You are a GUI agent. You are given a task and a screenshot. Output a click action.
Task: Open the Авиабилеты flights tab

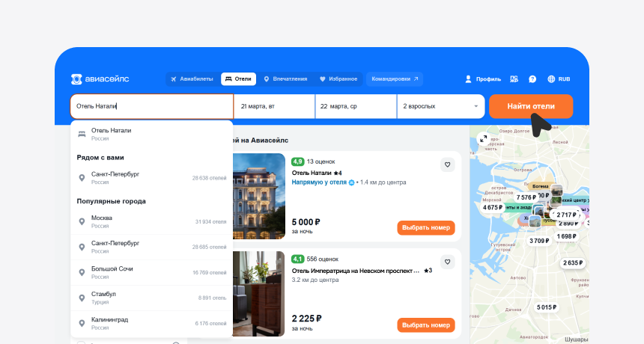point(192,79)
